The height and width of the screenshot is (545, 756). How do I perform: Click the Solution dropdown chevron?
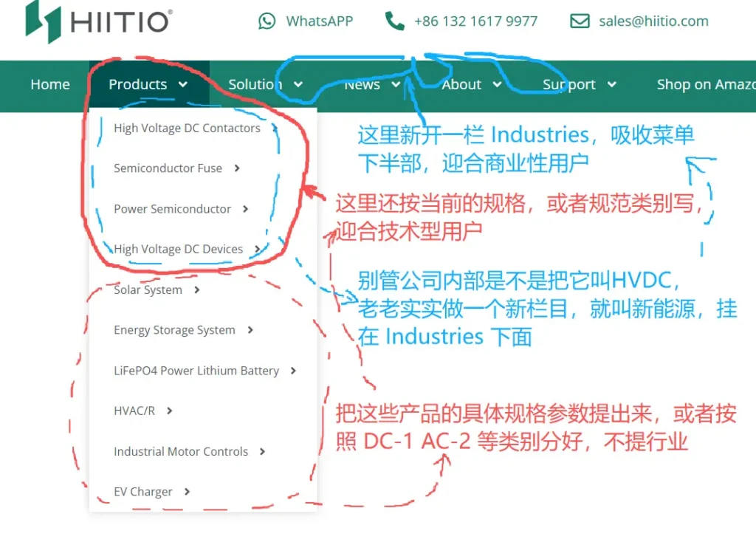click(298, 84)
